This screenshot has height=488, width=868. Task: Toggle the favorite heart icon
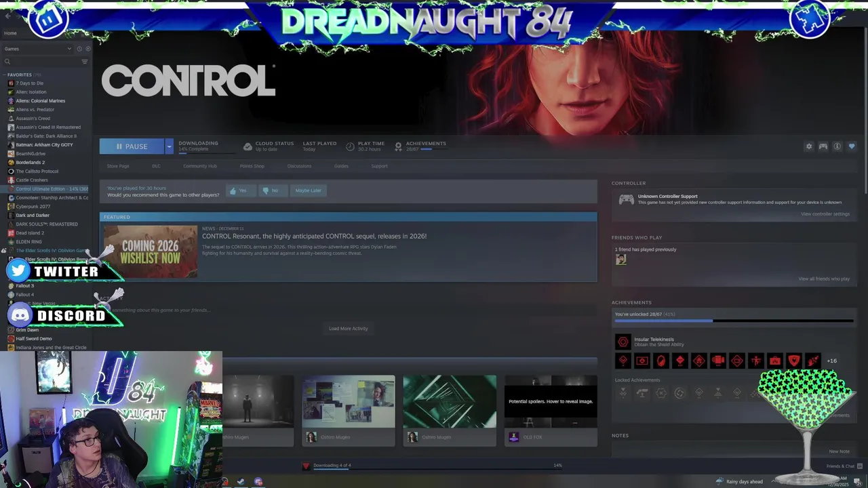point(852,146)
